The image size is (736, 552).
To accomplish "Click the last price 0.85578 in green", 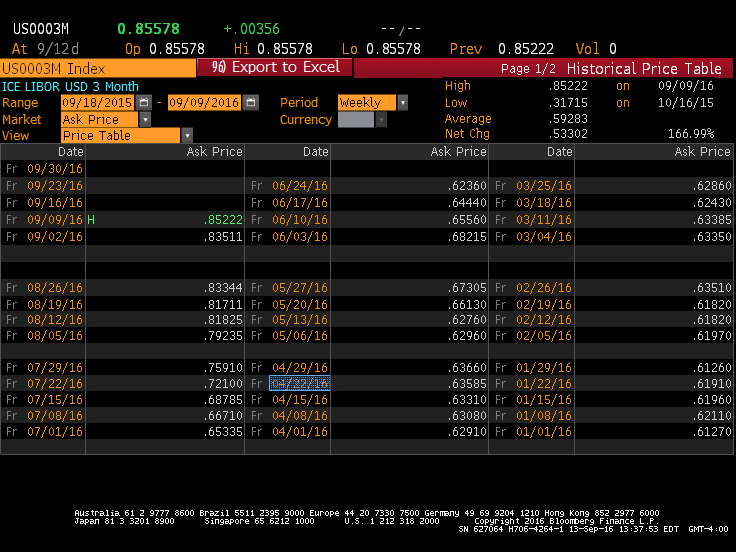I will click(148, 29).
